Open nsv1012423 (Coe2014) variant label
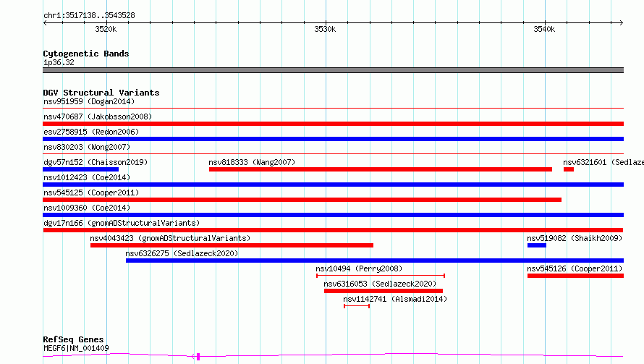The width and height of the screenshot is (644, 364). [x=87, y=177]
